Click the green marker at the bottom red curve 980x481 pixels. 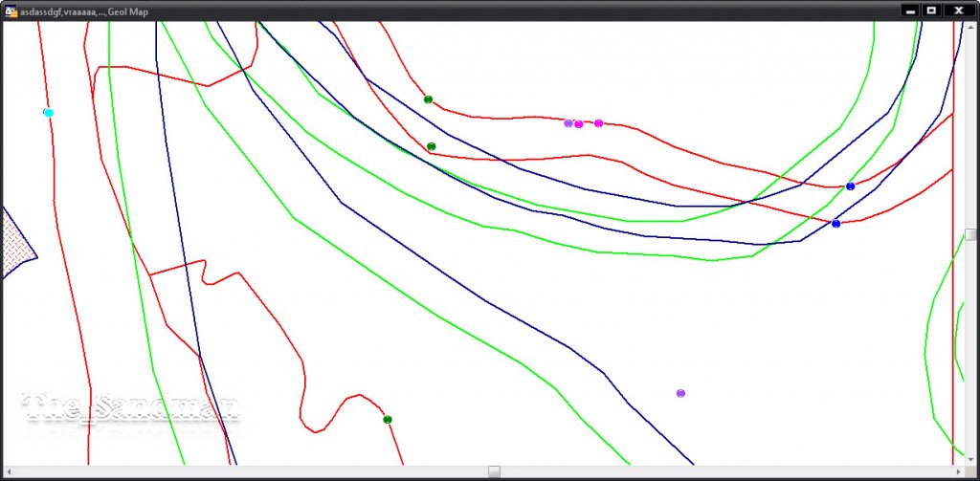click(x=388, y=420)
